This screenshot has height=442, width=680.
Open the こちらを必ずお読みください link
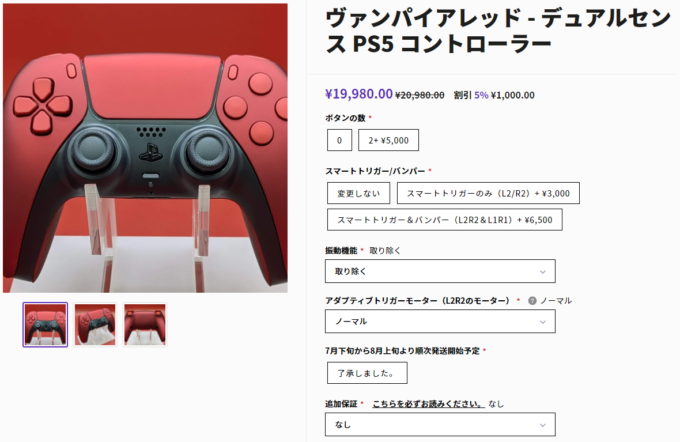[428, 404]
